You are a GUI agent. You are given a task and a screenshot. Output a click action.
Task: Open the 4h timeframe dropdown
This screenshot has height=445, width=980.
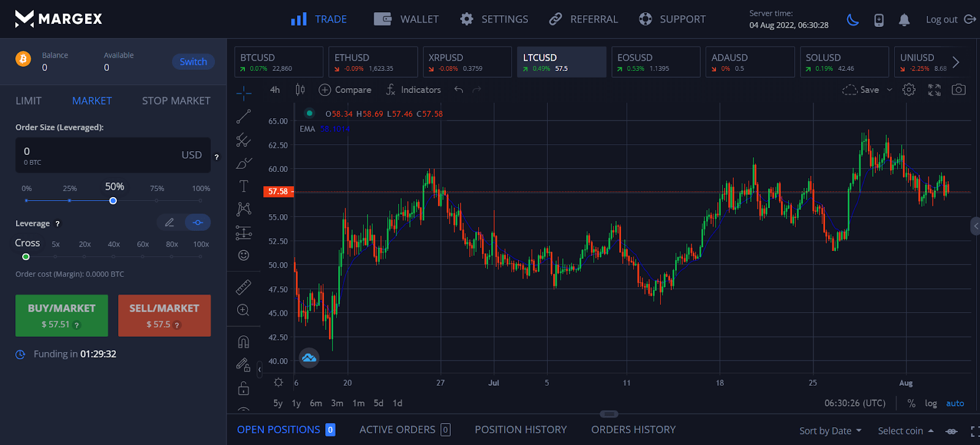[x=275, y=90]
